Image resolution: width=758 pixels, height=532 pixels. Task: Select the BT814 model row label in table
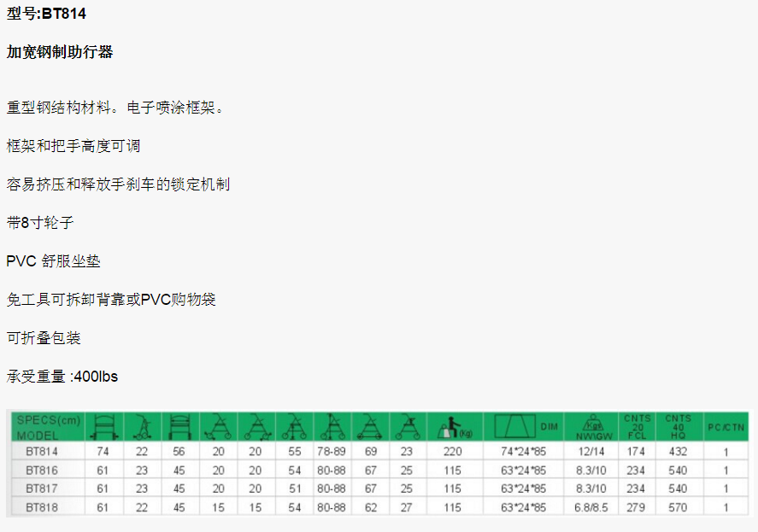[42, 451]
